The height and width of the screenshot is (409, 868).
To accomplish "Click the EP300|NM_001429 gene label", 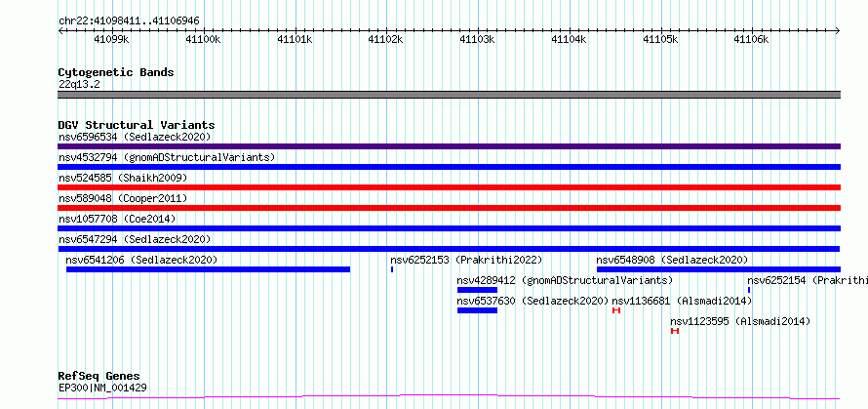I will [102, 388].
